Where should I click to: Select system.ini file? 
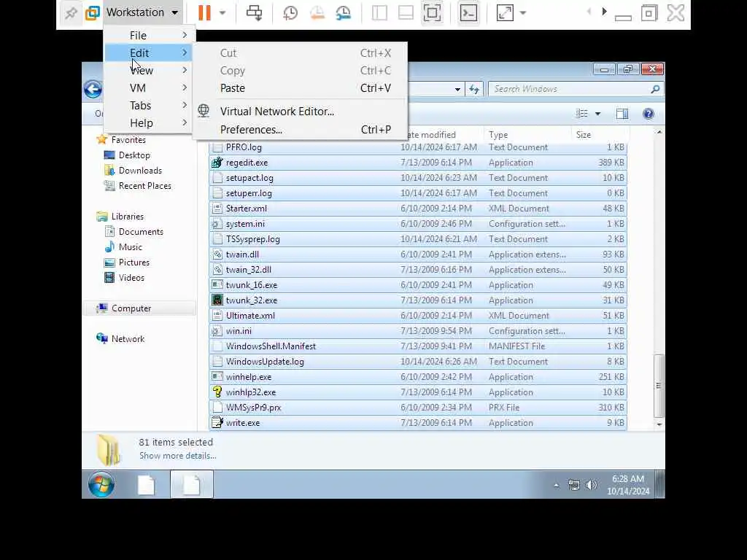click(418, 224)
